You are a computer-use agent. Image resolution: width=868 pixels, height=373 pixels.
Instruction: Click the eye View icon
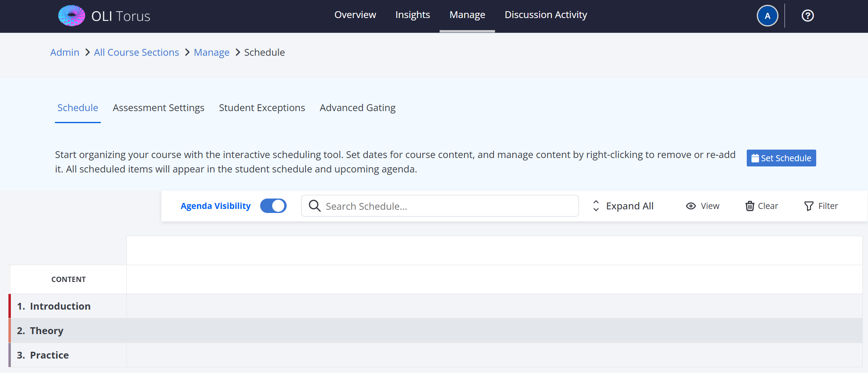[691, 206]
